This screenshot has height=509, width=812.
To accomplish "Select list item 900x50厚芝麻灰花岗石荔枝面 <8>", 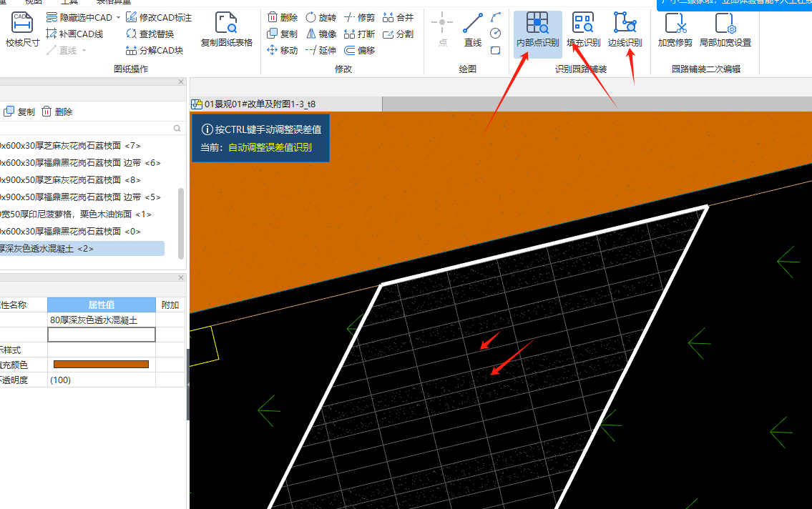I will tap(83, 180).
